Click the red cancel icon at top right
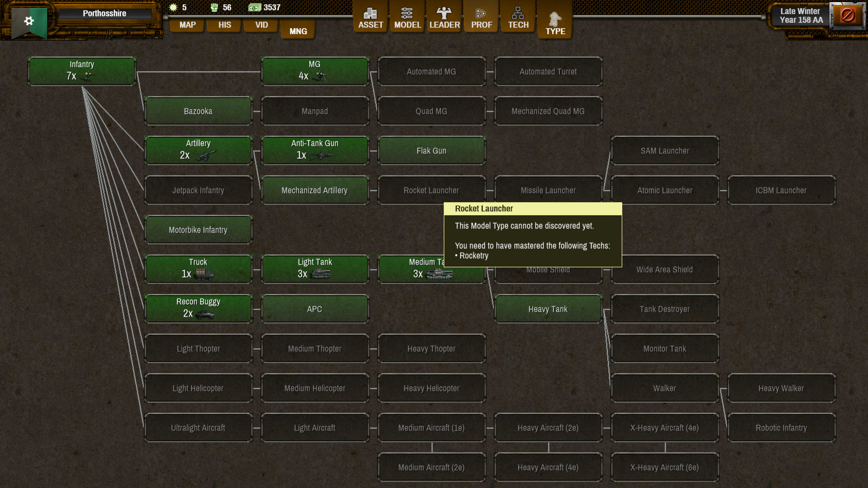This screenshot has width=868, height=488. [x=847, y=15]
